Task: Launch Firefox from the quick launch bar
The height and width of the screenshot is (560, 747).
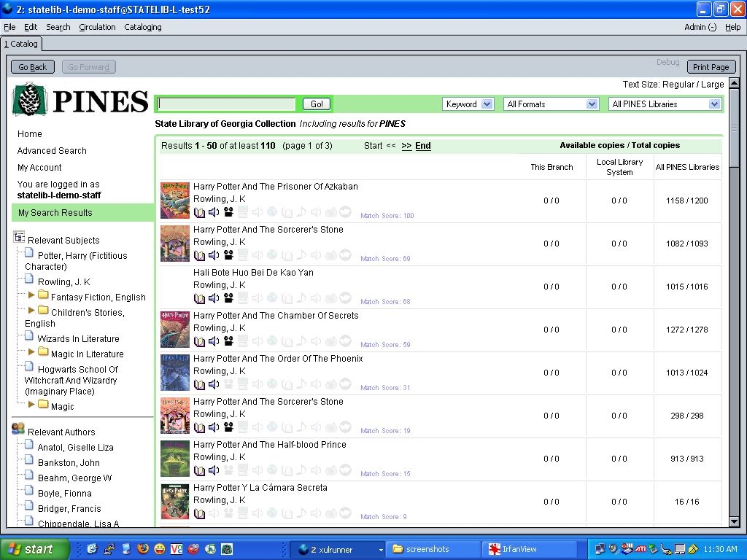Action: pos(143,549)
